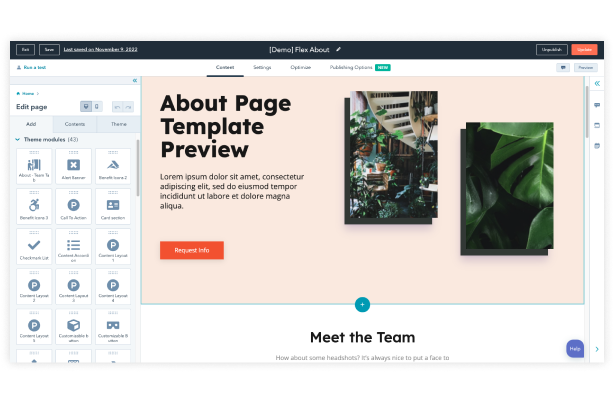Add the Checkmark List module
This screenshot has height=404, width=614.
(x=34, y=247)
